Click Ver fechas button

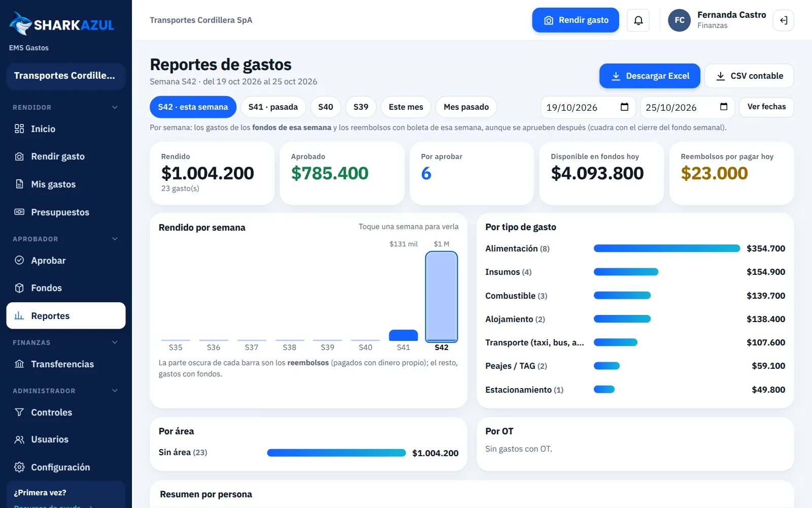click(766, 107)
